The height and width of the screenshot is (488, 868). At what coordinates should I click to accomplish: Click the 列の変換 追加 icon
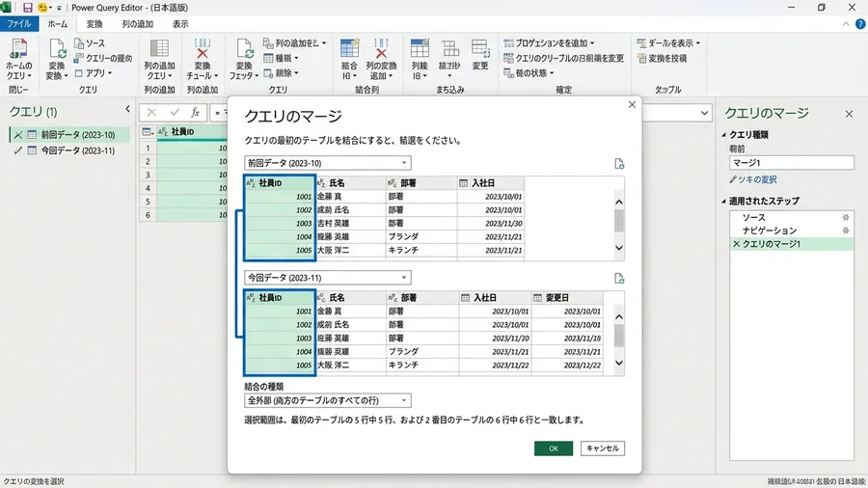click(x=381, y=48)
